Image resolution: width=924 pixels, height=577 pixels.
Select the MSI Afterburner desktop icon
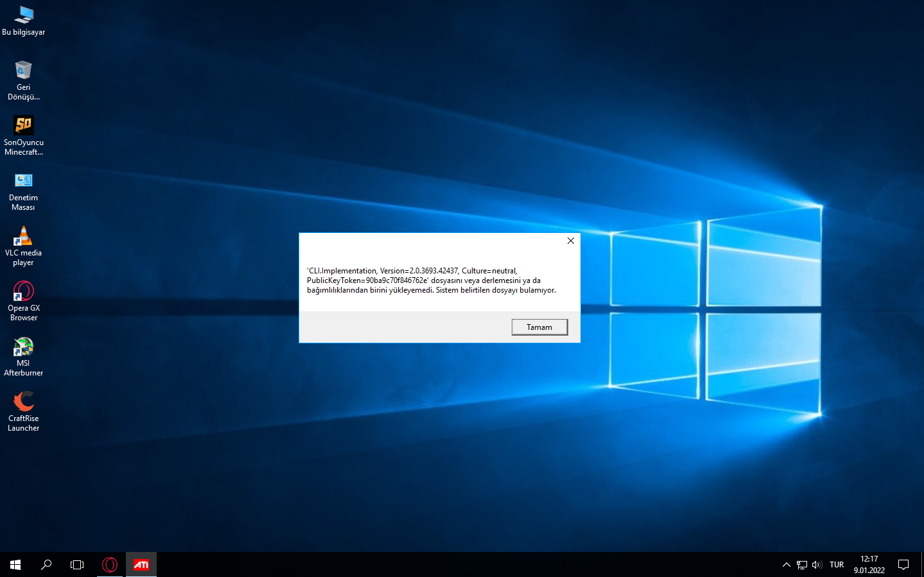23,356
